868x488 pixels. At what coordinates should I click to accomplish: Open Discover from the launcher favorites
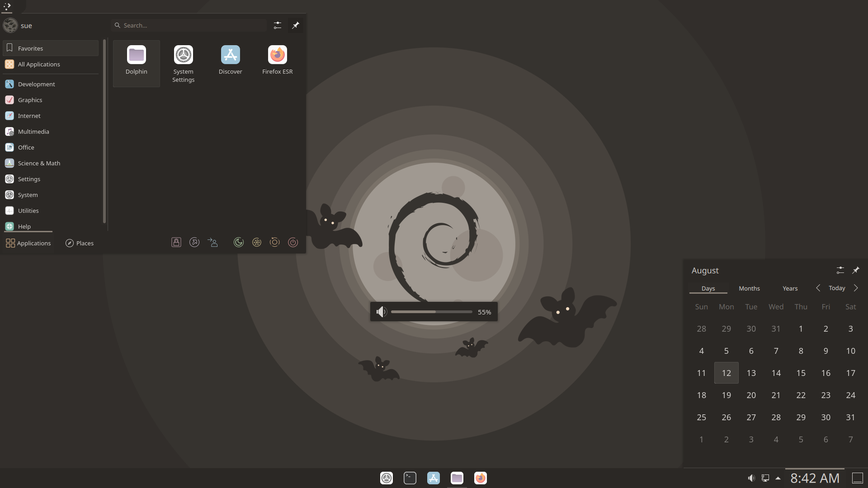pos(230,63)
